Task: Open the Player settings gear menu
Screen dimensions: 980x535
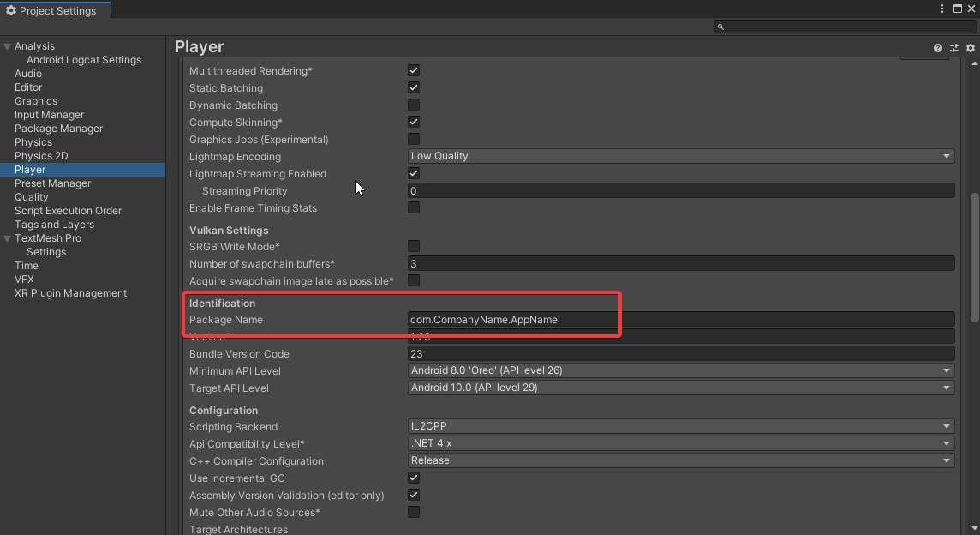Action: [971, 48]
